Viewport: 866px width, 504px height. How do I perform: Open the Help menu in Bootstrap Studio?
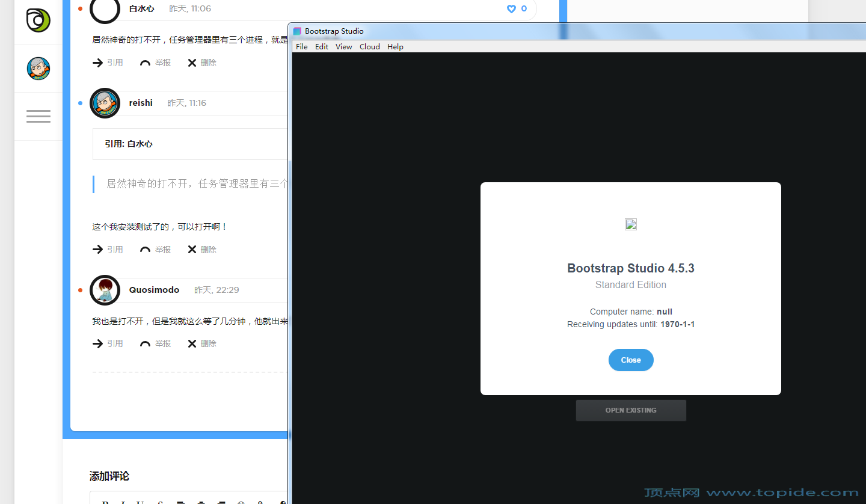(395, 46)
